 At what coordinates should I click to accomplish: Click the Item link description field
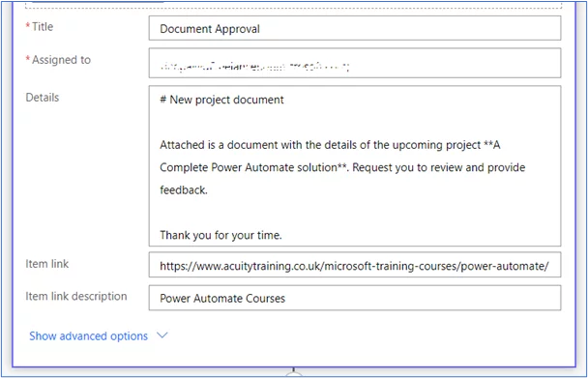point(355,298)
